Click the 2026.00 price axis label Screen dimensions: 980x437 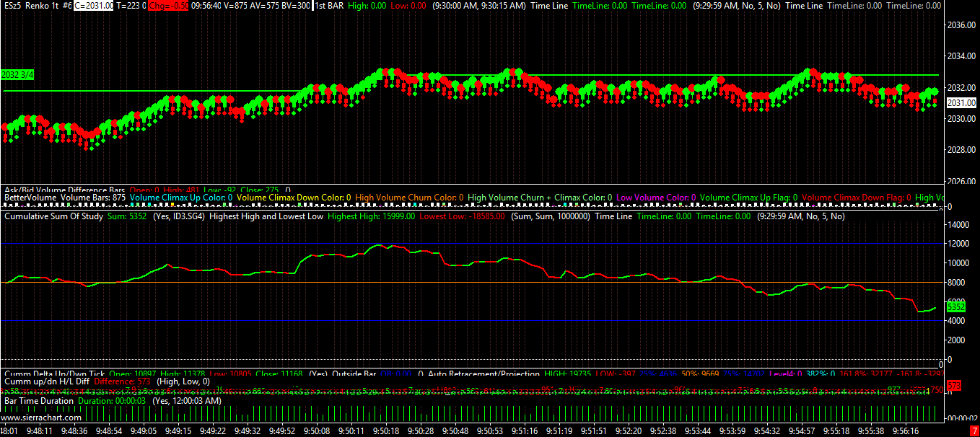click(x=961, y=181)
